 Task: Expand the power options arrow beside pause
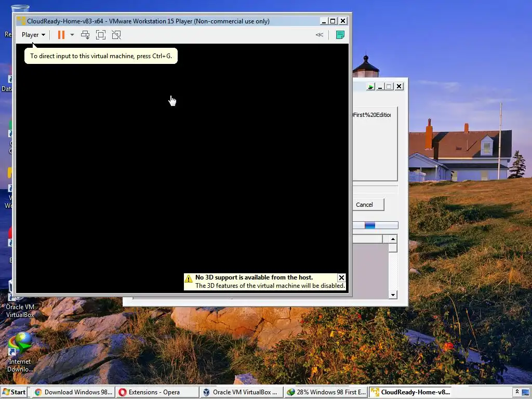point(72,35)
